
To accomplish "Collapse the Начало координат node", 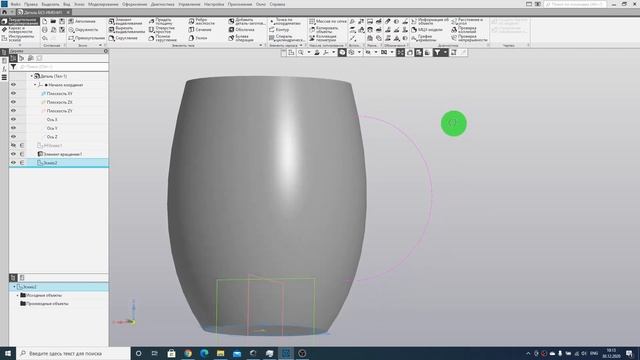I will [x=35, y=85].
